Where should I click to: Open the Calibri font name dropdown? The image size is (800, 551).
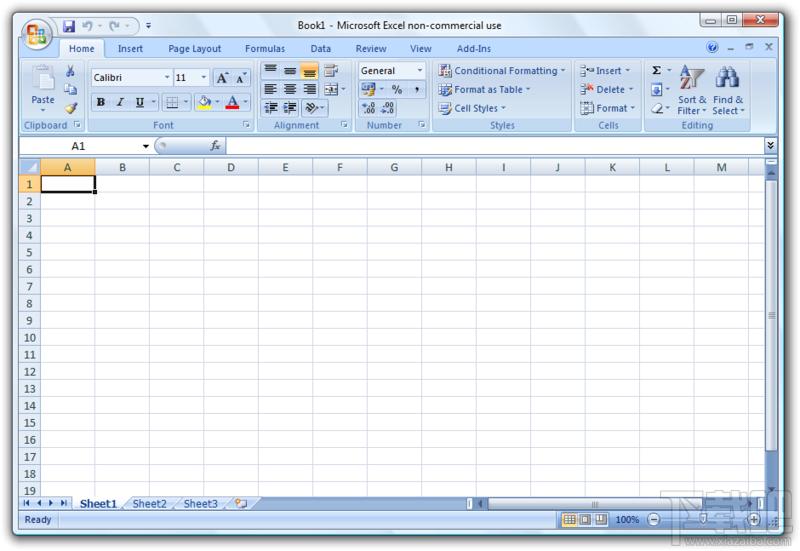pyautogui.click(x=167, y=78)
